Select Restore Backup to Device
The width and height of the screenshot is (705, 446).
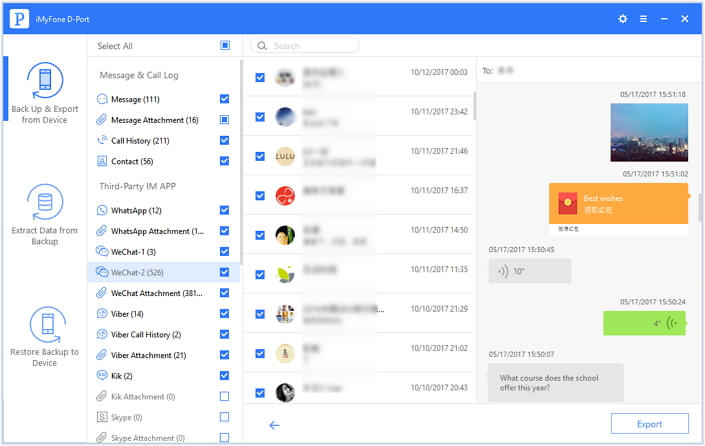coord(45,336)
